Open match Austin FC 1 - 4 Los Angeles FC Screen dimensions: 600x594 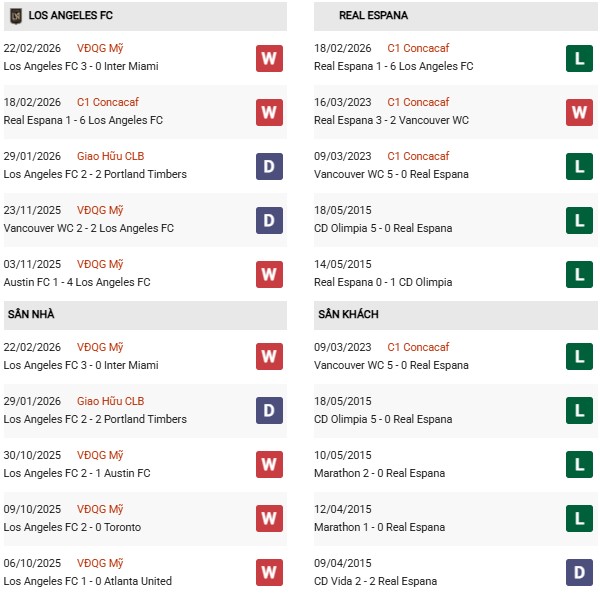click(x=77, y=282)
